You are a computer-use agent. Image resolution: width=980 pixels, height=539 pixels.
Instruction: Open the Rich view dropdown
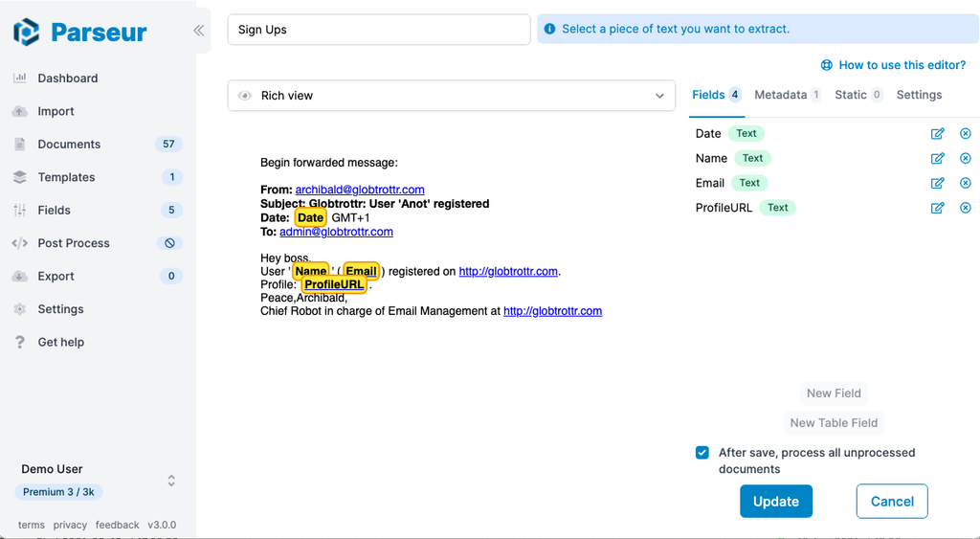point(452,96)
